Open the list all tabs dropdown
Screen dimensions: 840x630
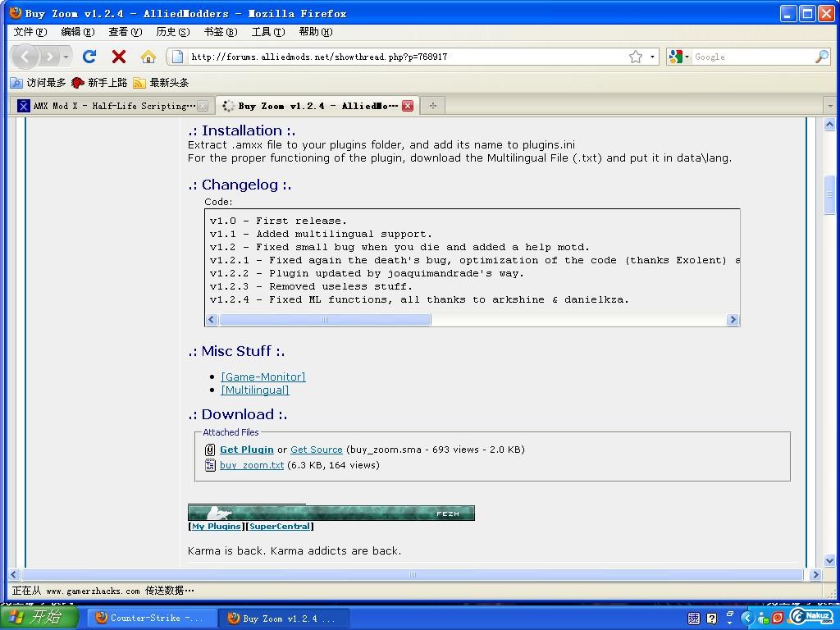[x=829, y=106]
